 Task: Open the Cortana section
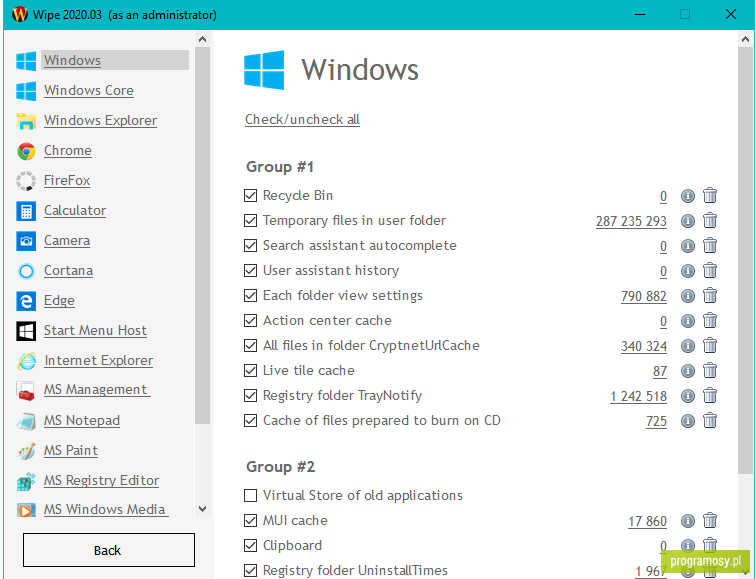68,271
